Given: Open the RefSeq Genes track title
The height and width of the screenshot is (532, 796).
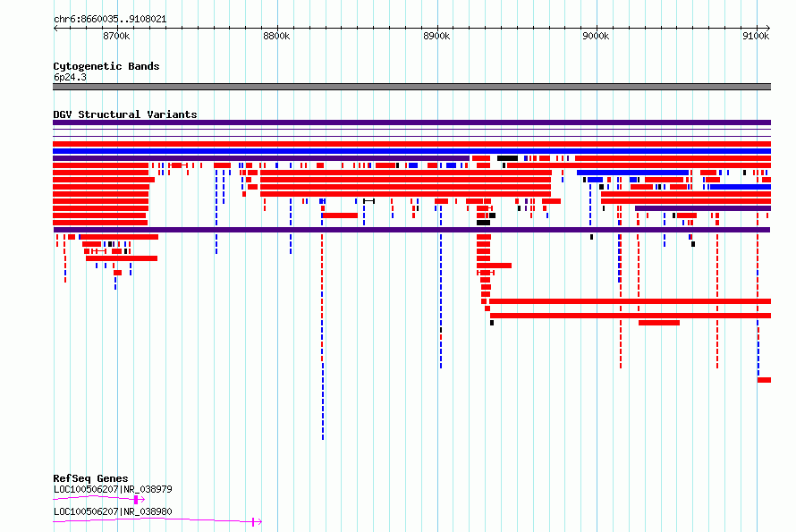Looking at the screenshot, I should 90,478.
